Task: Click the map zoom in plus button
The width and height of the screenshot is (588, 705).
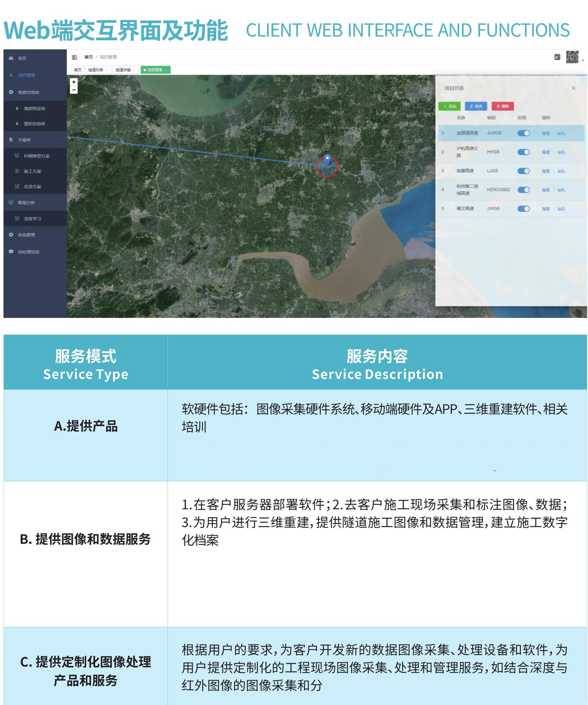Action: (x=73, y=82)
